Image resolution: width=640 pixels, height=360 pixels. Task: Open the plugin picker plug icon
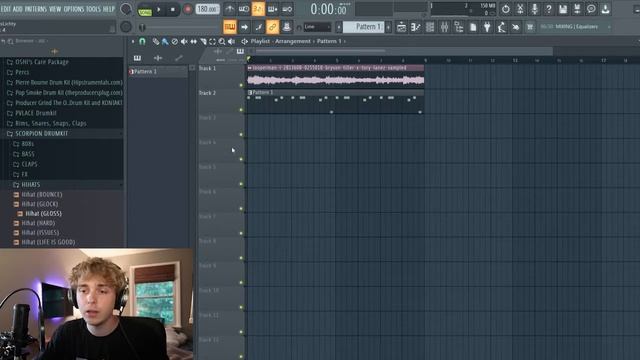point(487,27)
